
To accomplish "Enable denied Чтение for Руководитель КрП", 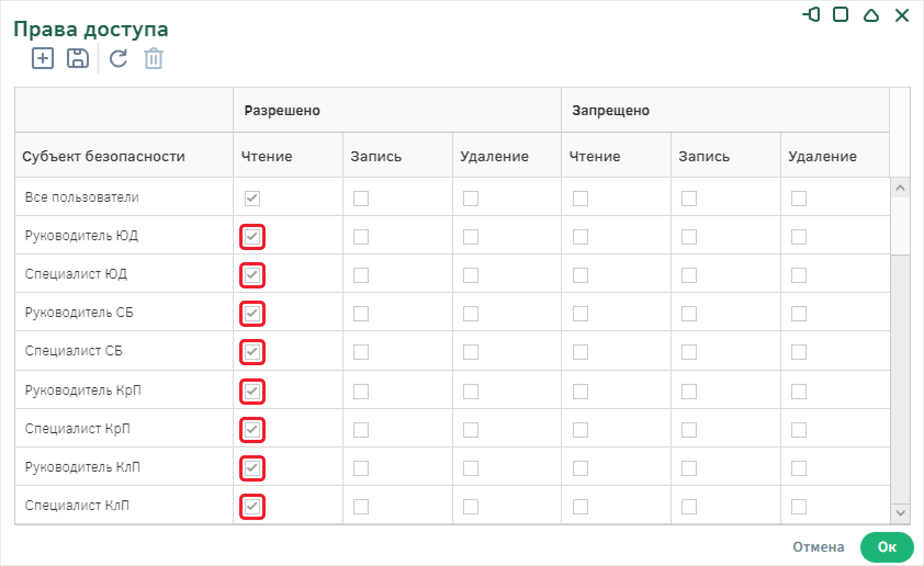I will (581, 392).
